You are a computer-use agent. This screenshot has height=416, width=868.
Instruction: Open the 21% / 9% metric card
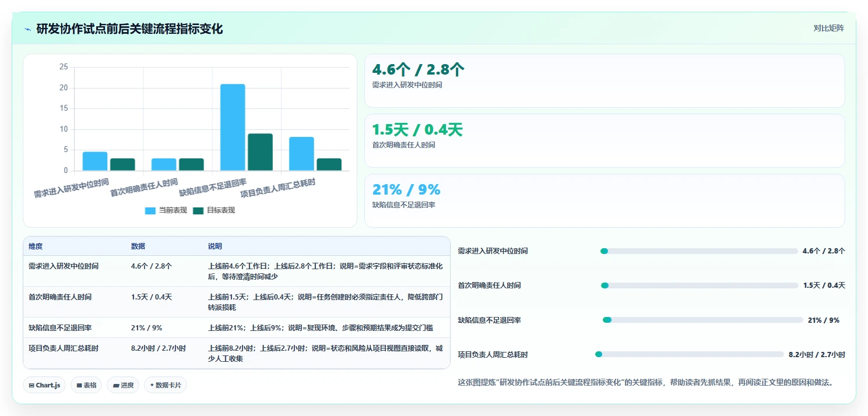[605, 200]
